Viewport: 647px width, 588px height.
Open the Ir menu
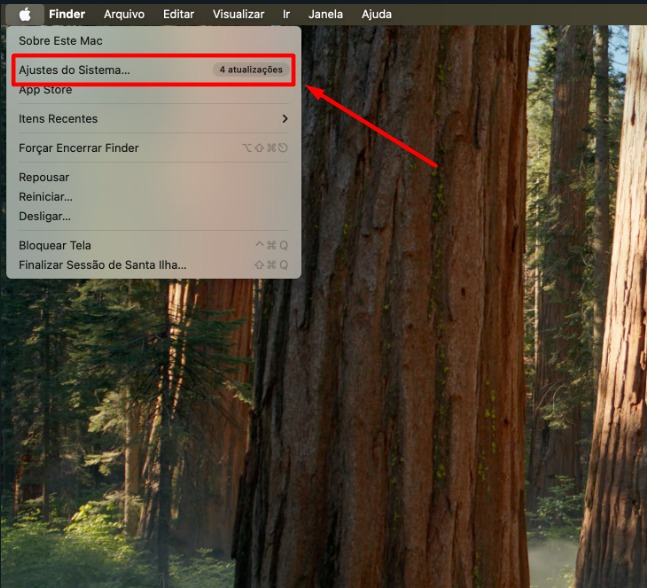287,14
